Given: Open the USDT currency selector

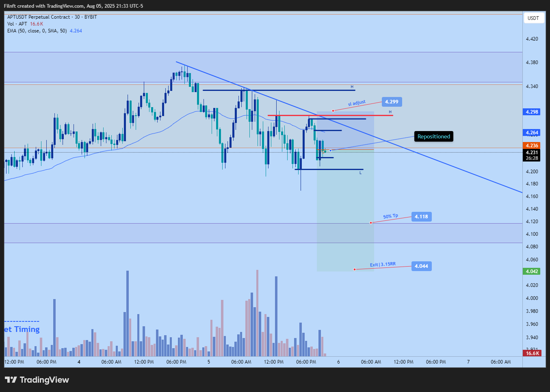Looking at the screenshot, I should 533,18.
